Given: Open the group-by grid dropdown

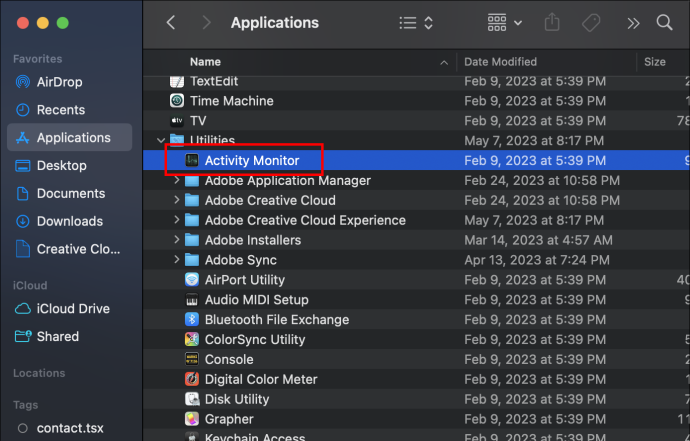Looking at the screenshot, I should [505, 22].
